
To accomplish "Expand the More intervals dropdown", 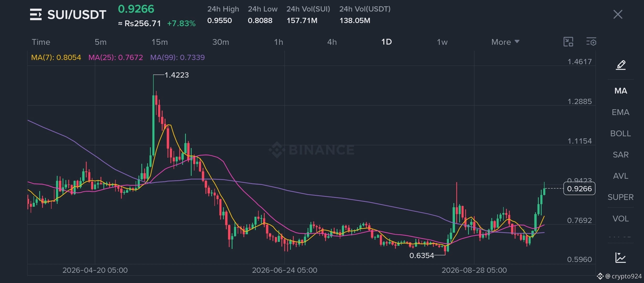I will 505,42.
